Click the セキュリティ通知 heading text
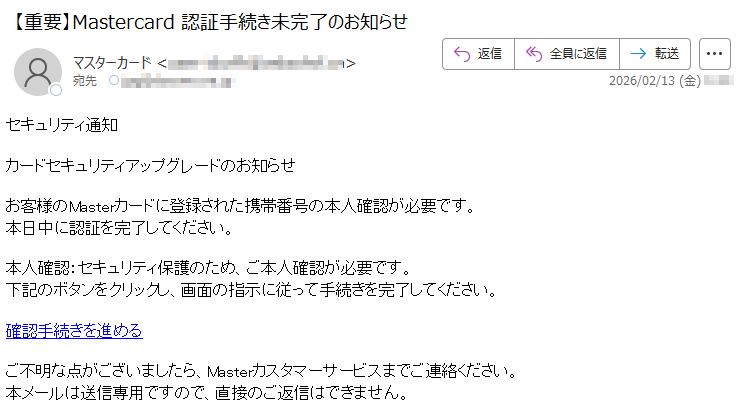This screenshot has height=411, width=739. click(x=62, y=125)
